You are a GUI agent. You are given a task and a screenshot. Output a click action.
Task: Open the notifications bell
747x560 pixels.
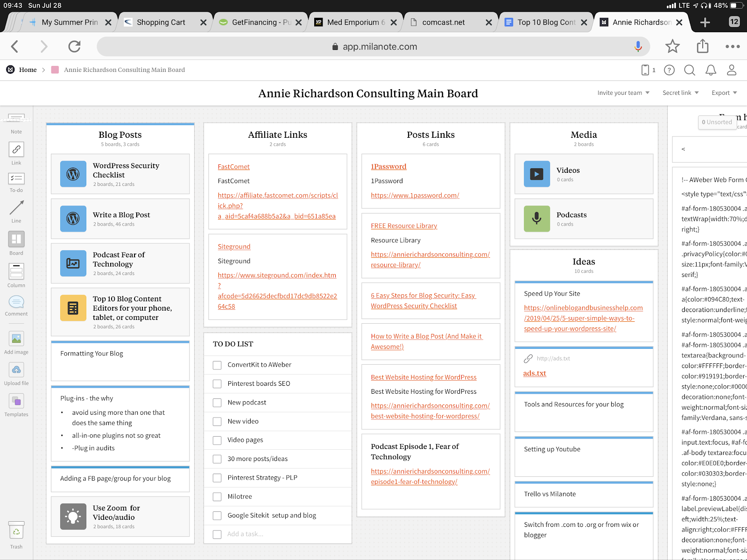pyautogui.click(x=711, y=70)
